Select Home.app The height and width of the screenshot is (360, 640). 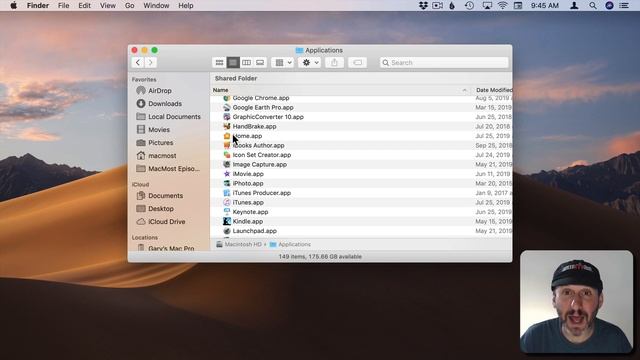click(x=247, y=136)
